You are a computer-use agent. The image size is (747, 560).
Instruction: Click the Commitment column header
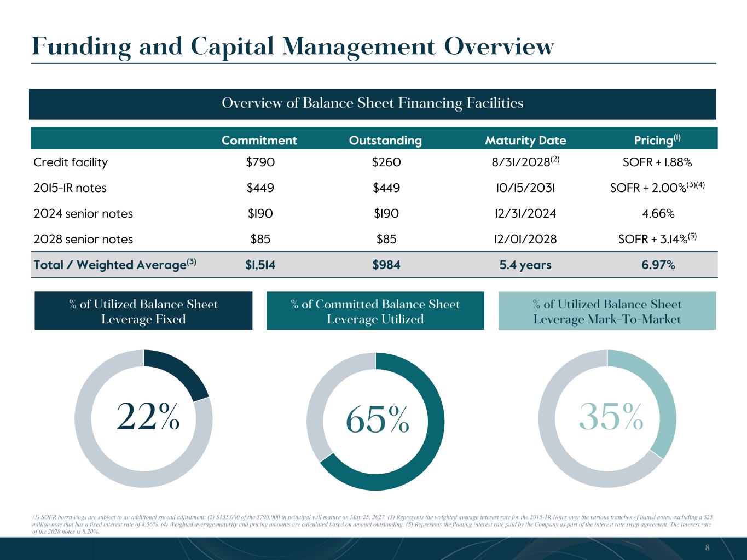[259, 141]
